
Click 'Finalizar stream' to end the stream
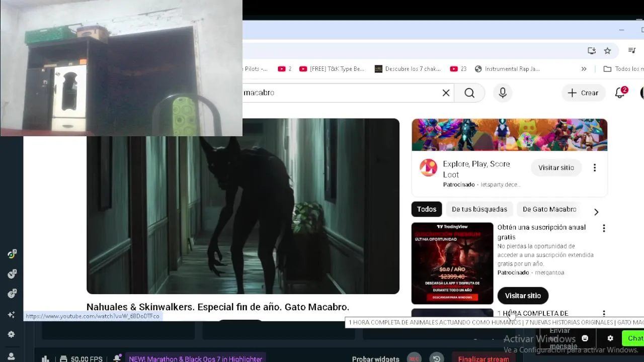[x=483, y=359]
